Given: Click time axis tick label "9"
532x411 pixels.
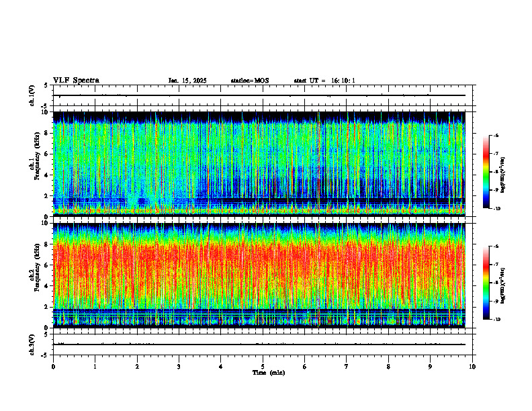Looking at the screenshot, I should pyautogui.click(x=430, y=367).
